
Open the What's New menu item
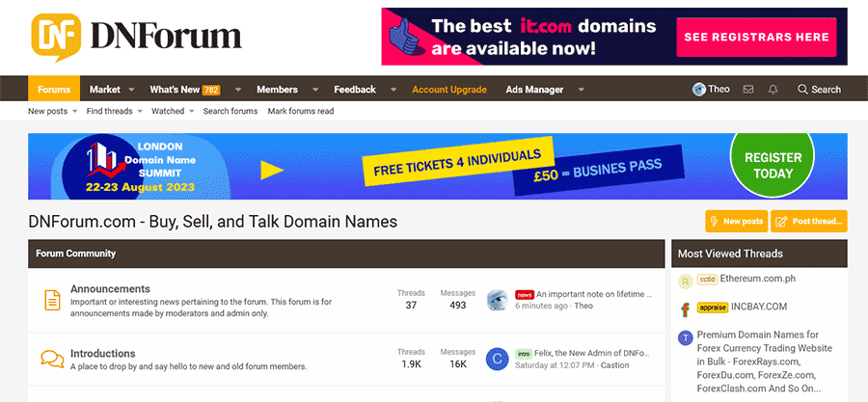click(x=175, y=90)
